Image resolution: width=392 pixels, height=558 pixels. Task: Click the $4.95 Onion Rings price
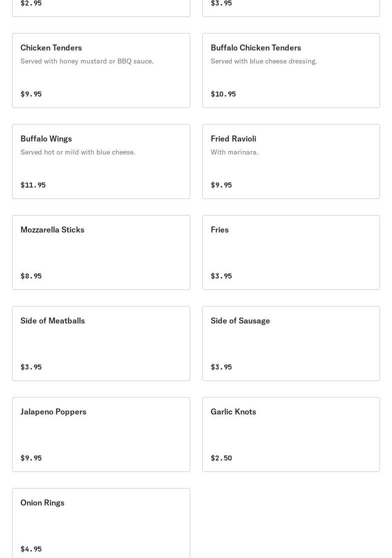[x=31, y=549]
